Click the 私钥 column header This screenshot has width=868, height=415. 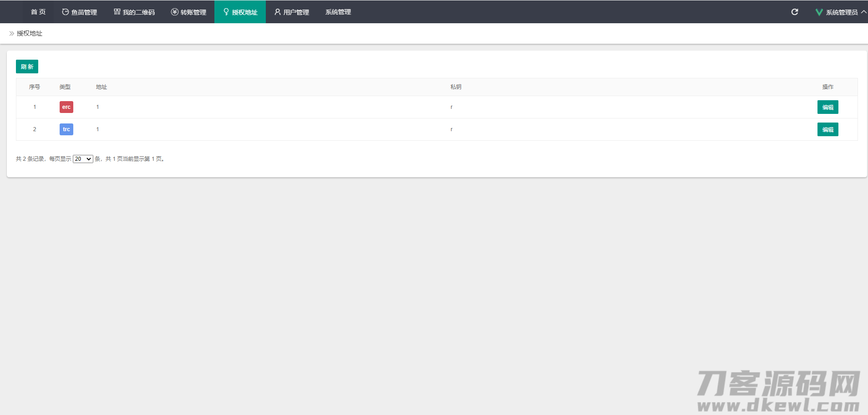click(456, 87)
